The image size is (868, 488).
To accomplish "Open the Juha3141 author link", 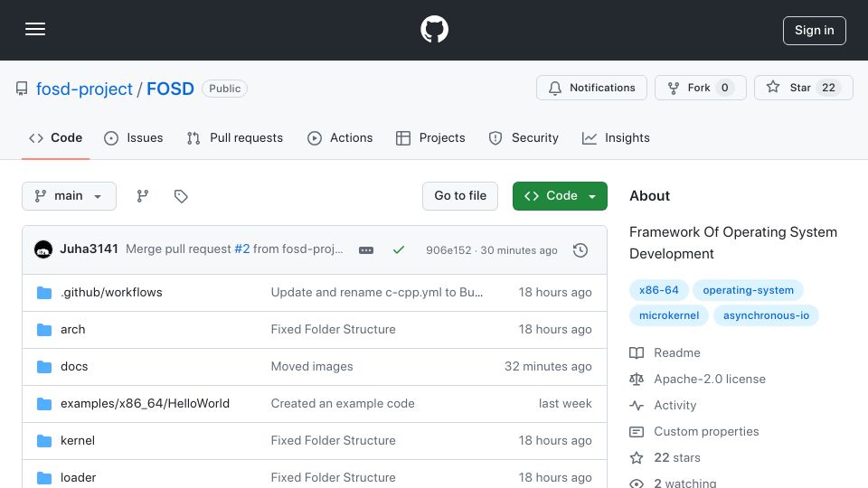I will click(90, 249).
